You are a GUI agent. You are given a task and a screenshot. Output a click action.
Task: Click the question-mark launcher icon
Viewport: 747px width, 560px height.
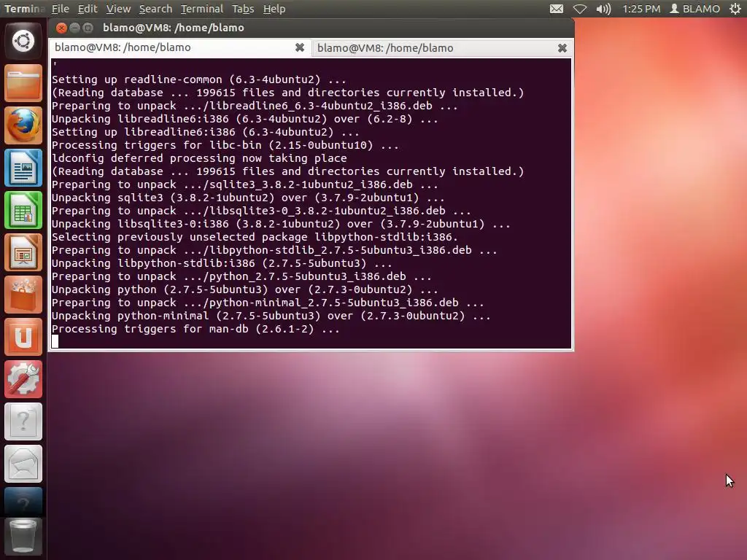coord(23,422)
